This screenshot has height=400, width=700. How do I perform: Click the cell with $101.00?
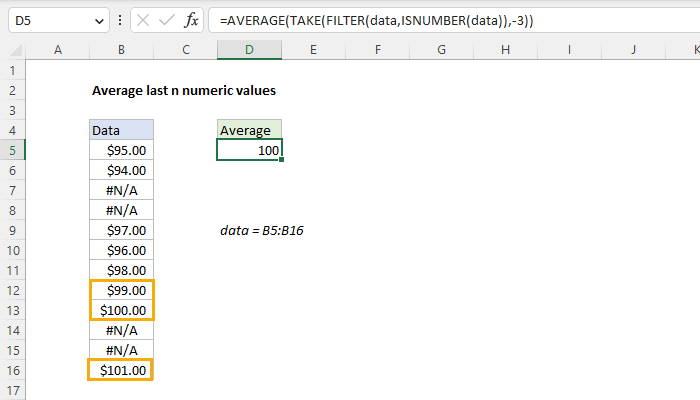click(x=121, y=371)
